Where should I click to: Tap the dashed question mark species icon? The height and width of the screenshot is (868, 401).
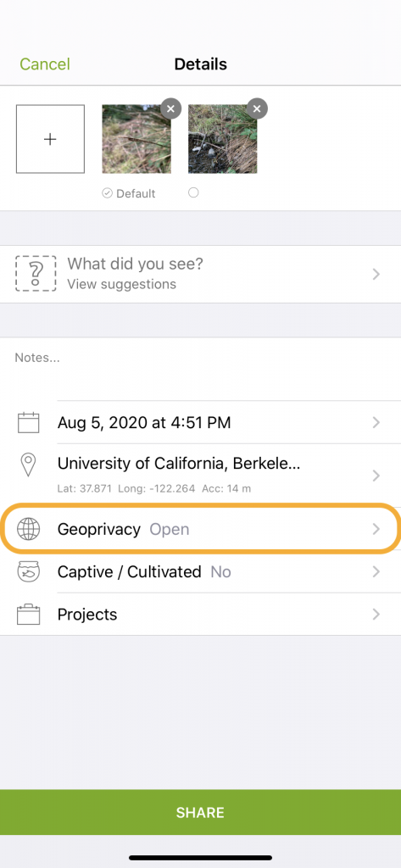36,274
